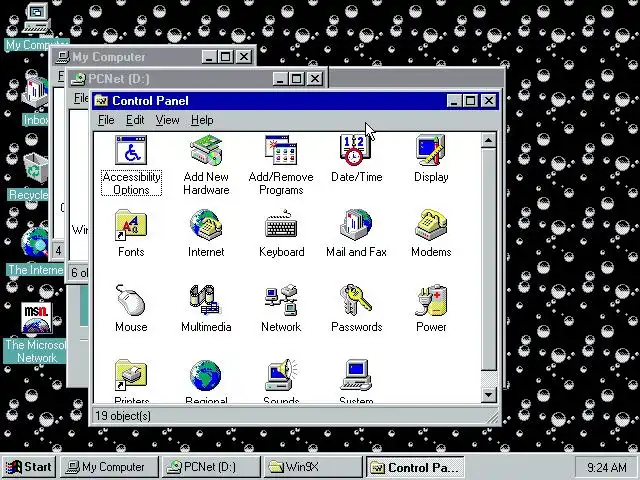640x480 pixels.
Task: Select the Mouse settings icon
Action: 131,300
